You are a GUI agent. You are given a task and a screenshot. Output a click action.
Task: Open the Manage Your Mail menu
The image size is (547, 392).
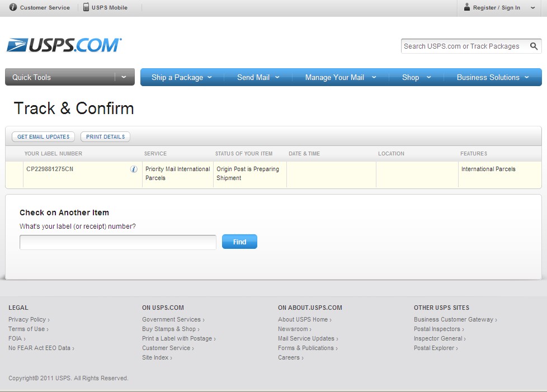pos(340,77)
